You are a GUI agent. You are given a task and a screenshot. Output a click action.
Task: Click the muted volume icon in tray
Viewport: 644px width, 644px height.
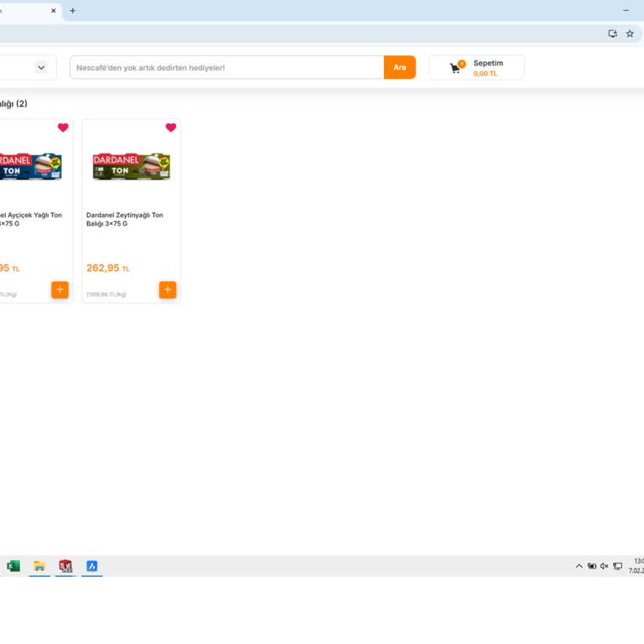[x=604, y=566]
